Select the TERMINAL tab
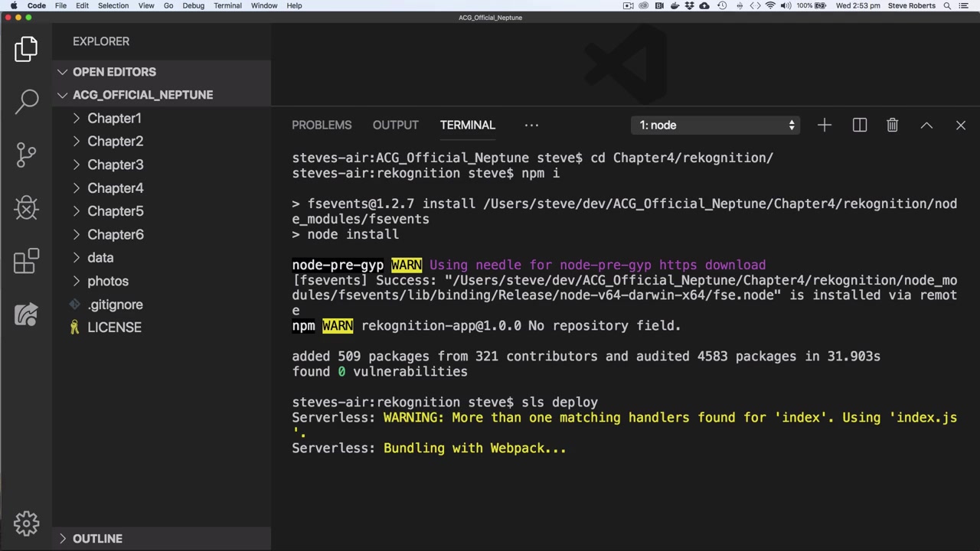980x551 pixels. tap(468, 125)
